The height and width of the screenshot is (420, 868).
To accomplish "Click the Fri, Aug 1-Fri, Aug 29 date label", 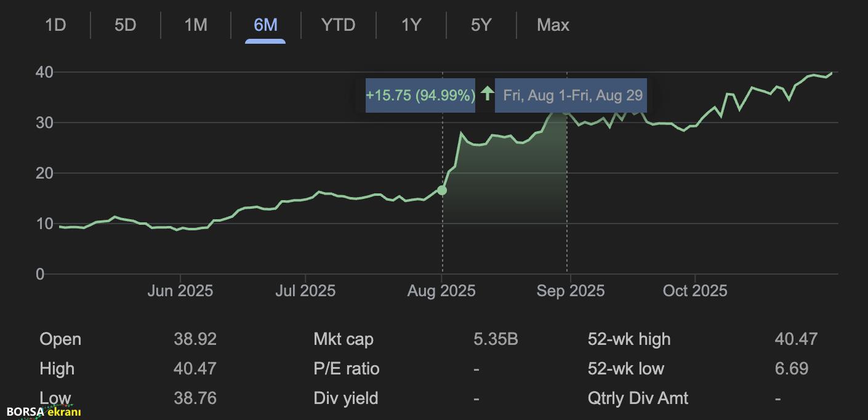I will pos(573,95).
